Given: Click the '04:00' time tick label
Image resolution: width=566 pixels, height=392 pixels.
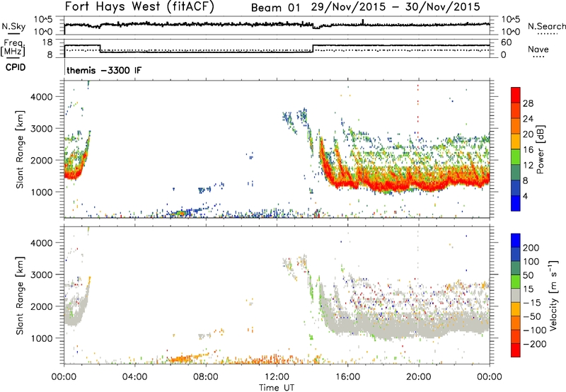Looking at the screenshot, I should (135, 377).
